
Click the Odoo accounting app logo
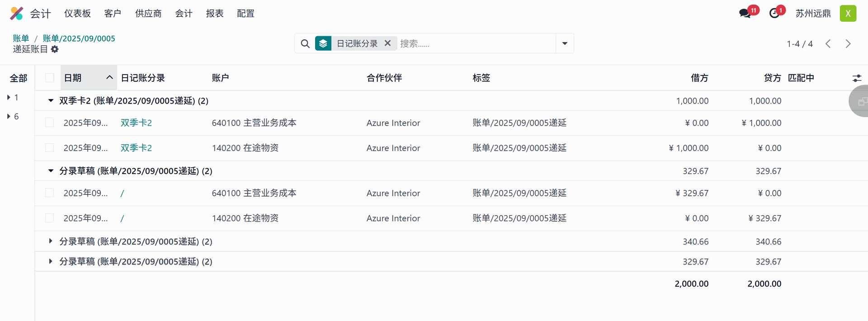click(x=16, y=14)
